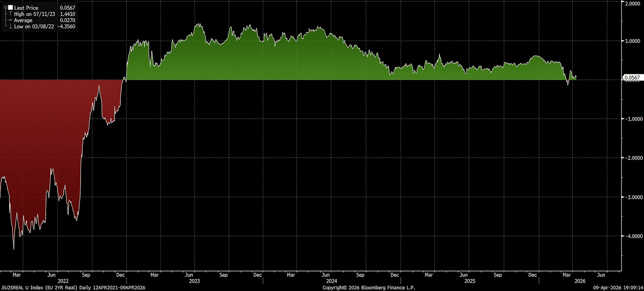This screenshot has height=291, width=644.
Task: Click the 2.0000 label on the y-axis
Action: click(x=632, y=3)
